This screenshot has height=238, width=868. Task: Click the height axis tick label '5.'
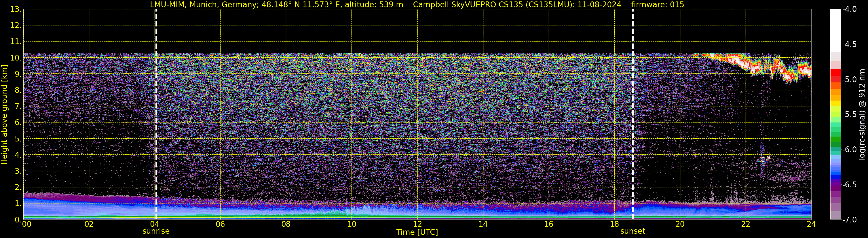coord(18,139)
